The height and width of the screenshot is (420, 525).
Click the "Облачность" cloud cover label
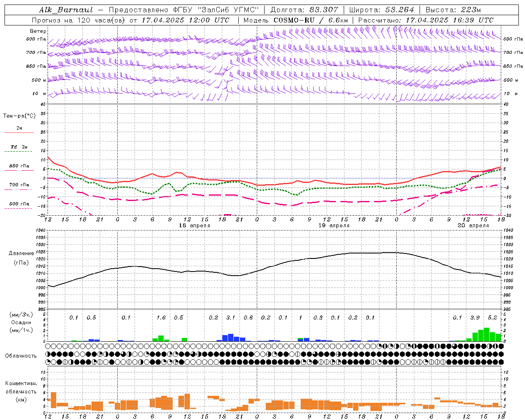pyautogui.click(x=21, y=356)
